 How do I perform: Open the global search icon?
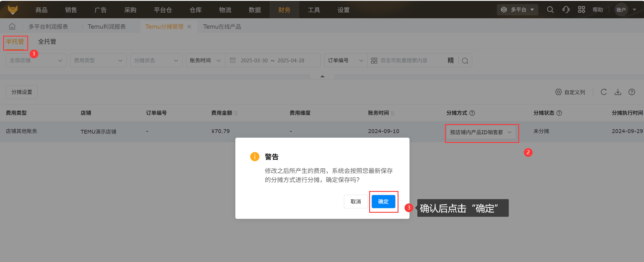point(550,10)
